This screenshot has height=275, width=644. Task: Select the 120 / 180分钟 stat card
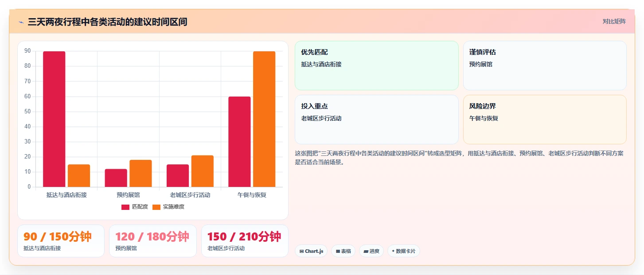(153, 241)
